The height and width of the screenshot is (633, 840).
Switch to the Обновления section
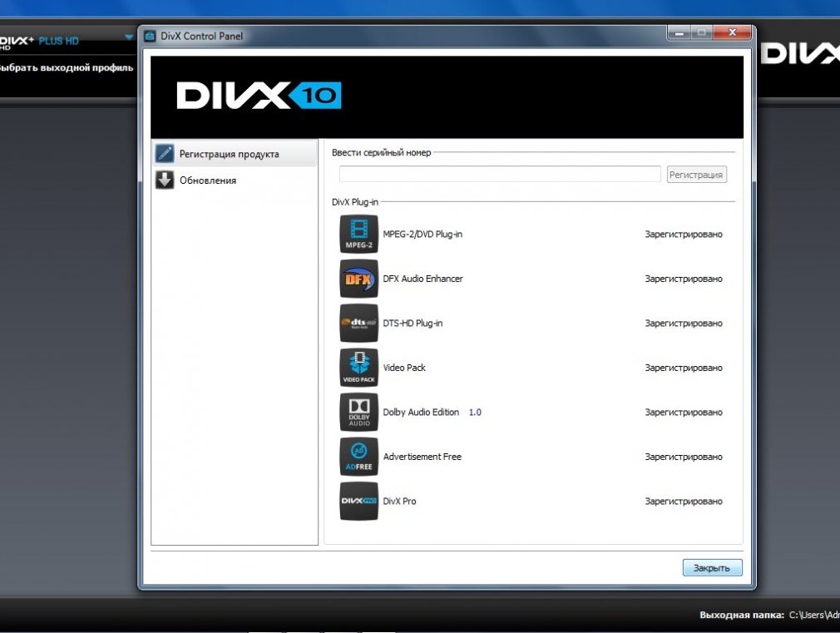[235, 181]
